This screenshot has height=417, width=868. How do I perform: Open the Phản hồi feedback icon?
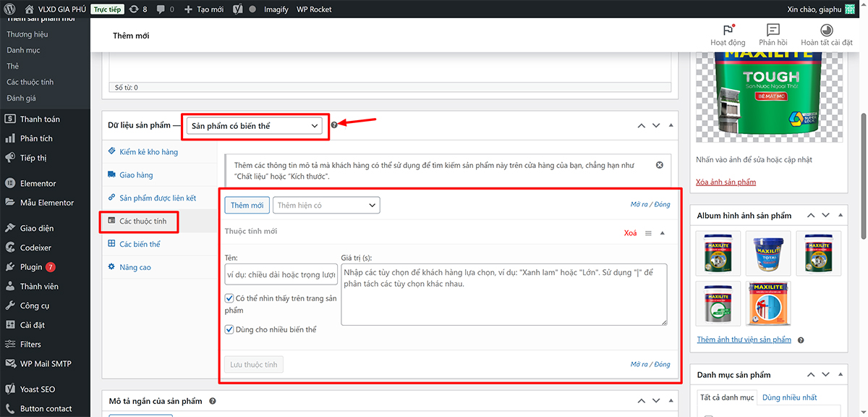pos(773,30)
